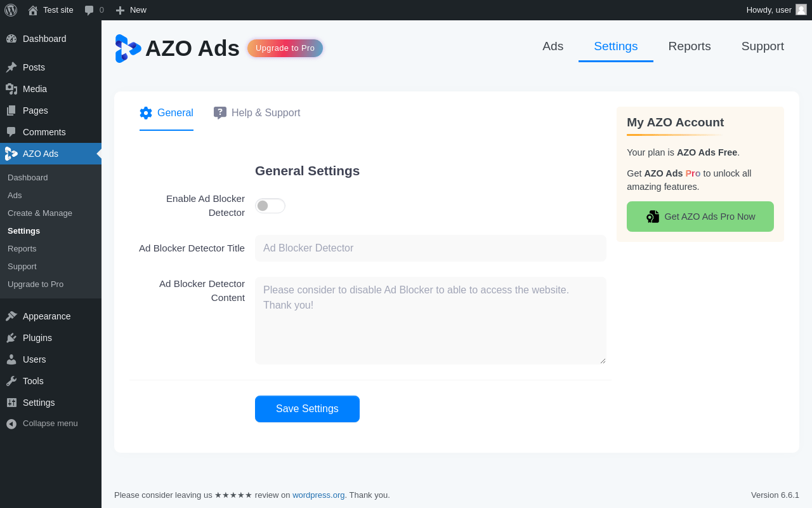Click the AZO Ads logo icon
The image size is (812, 508).
point(128,48)
